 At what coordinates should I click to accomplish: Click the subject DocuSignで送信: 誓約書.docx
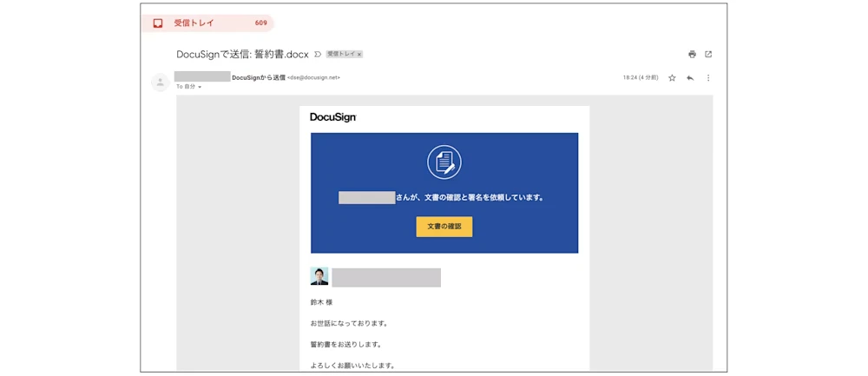pos(242,54)
